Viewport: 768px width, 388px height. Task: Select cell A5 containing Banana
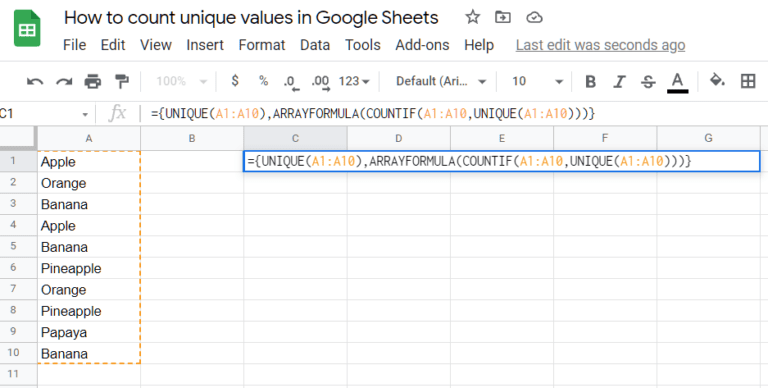tap(89, 246)
